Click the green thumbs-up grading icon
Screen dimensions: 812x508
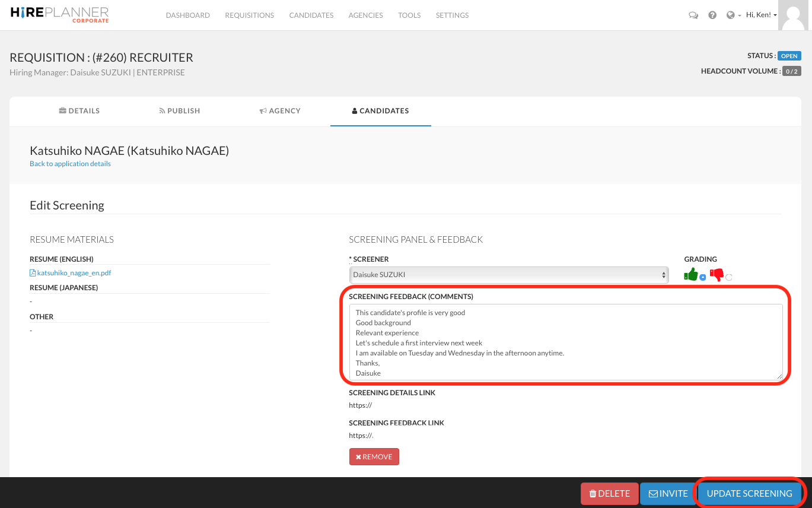(x=690, y=274)
